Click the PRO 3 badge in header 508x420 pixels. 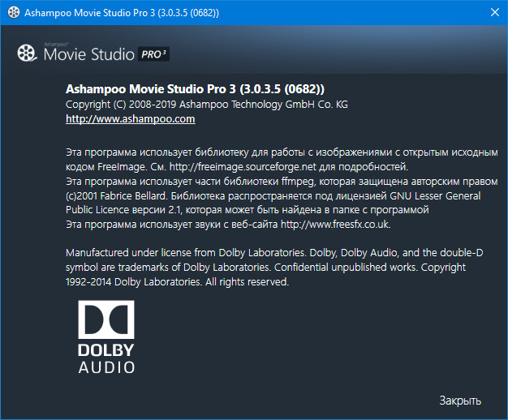click(153, 54)
